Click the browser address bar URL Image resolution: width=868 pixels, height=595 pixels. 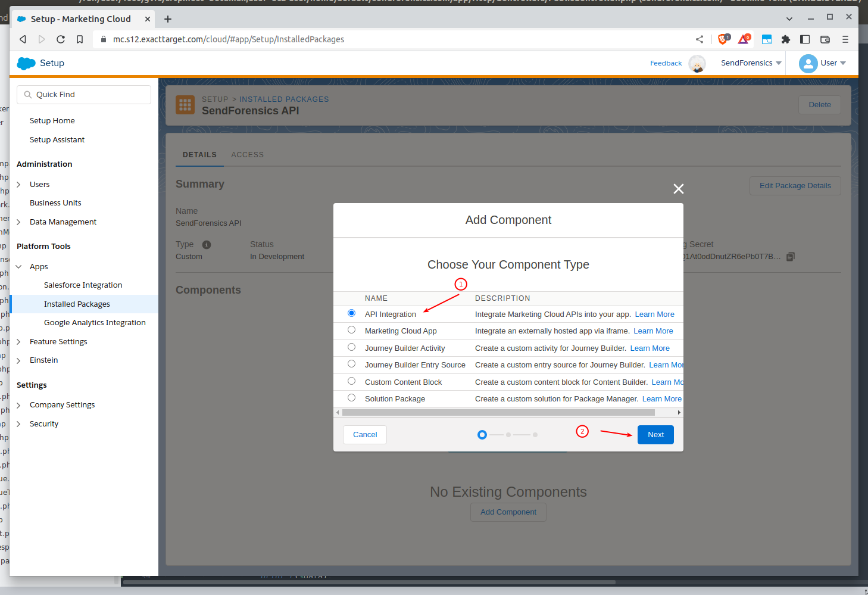point(229,39)
